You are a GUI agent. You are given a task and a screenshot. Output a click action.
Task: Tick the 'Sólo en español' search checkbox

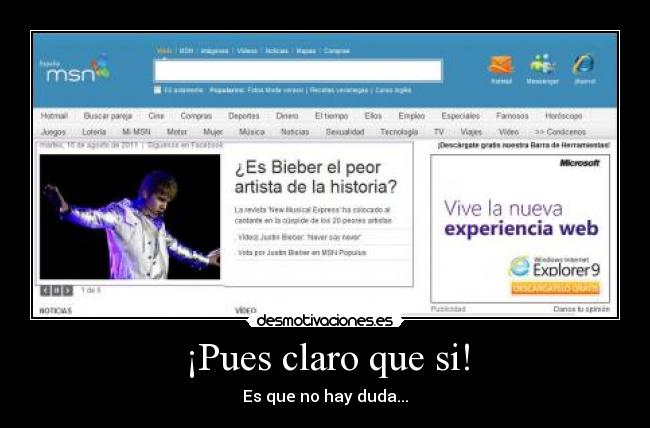pos(158,90)
